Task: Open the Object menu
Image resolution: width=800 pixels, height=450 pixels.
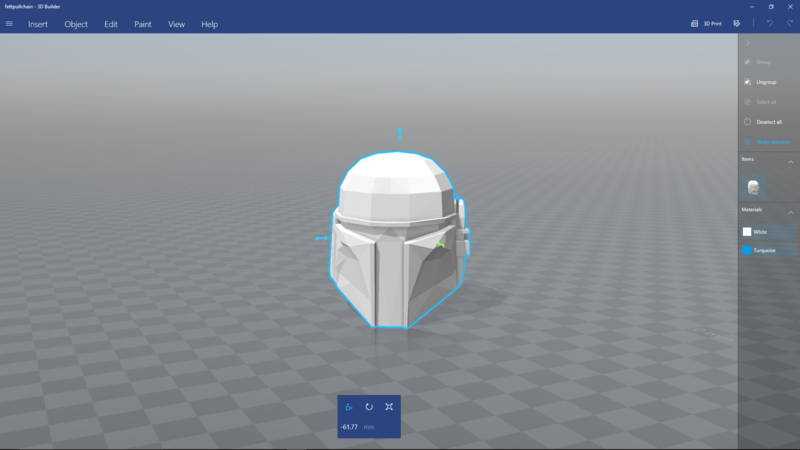Action: (x=76, y=24)
